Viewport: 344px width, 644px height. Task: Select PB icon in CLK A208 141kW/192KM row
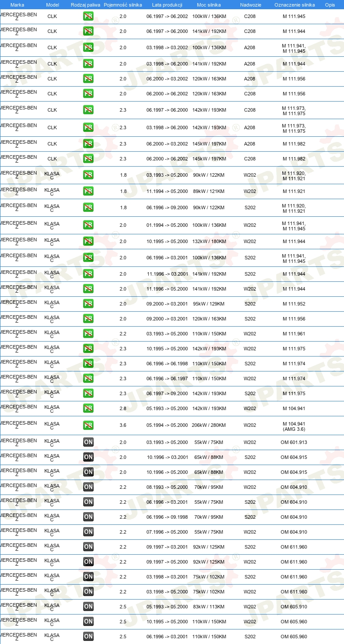(x=88, y=64)
